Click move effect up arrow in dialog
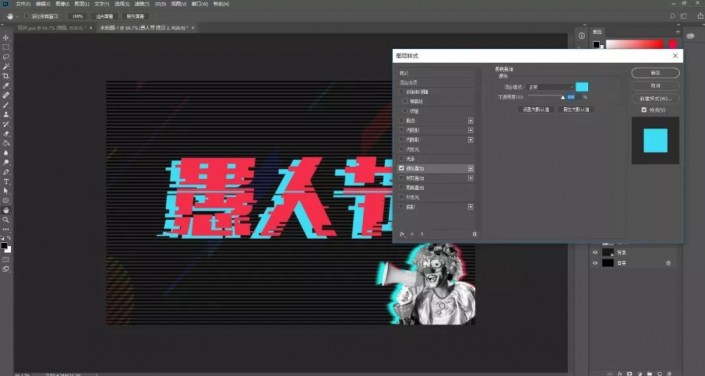 tap(412, 234)
